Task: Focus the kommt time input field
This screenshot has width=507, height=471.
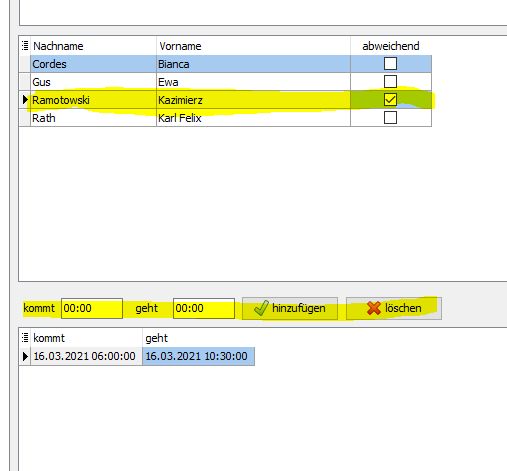Action: [x=92, y=308]
